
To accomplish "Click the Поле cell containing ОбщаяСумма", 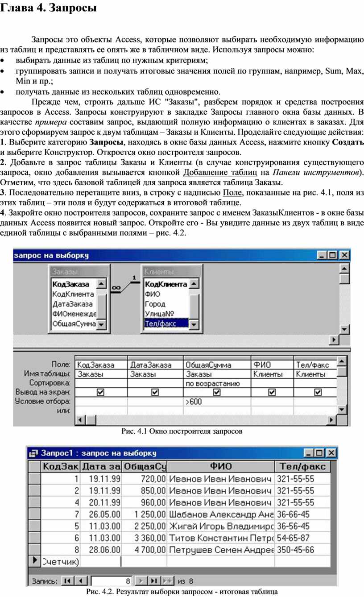I will pos(217,365).
